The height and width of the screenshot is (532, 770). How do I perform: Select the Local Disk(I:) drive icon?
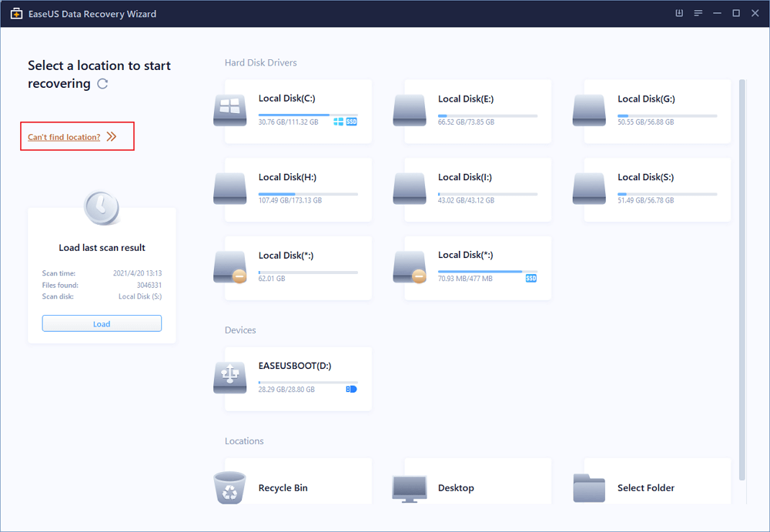(410, 188)
